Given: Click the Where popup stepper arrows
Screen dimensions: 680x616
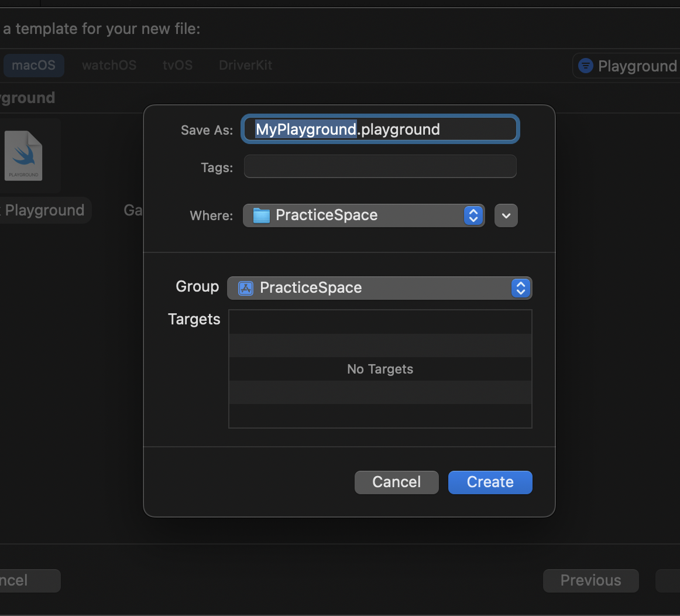Looking at the screenshot, I should coord(473,215).
